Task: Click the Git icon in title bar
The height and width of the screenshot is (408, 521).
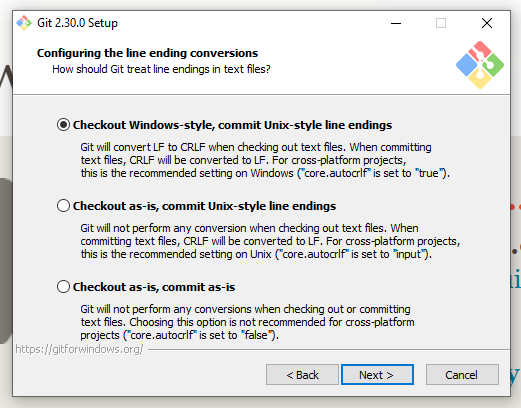Action: coord(24,23)
